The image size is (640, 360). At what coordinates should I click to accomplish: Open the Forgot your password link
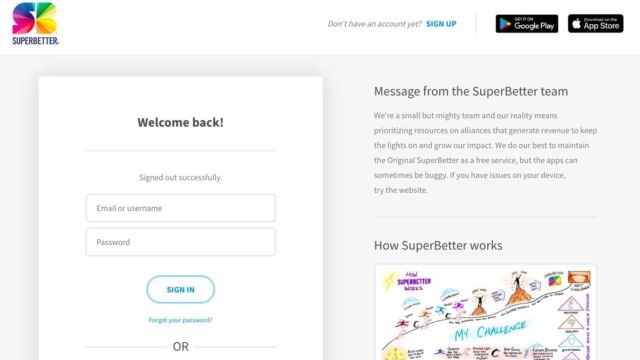pos(180,320)
